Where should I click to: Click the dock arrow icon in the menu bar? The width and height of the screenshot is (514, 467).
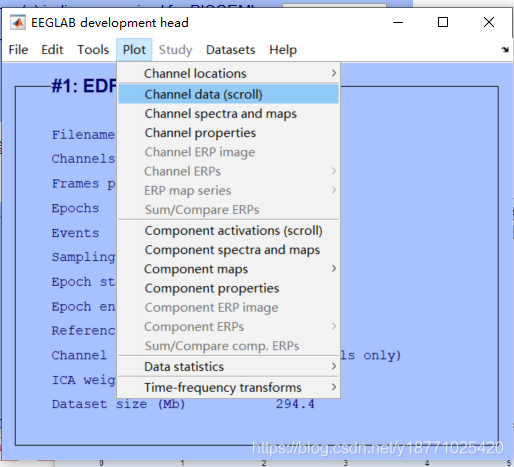pos(505,50)
